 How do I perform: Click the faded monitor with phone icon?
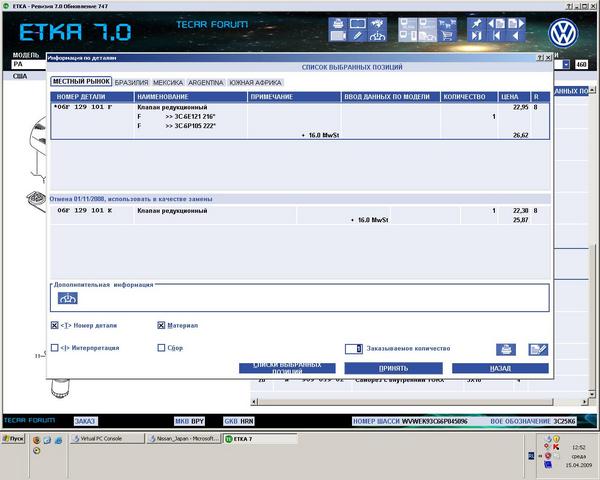point(408,36)
